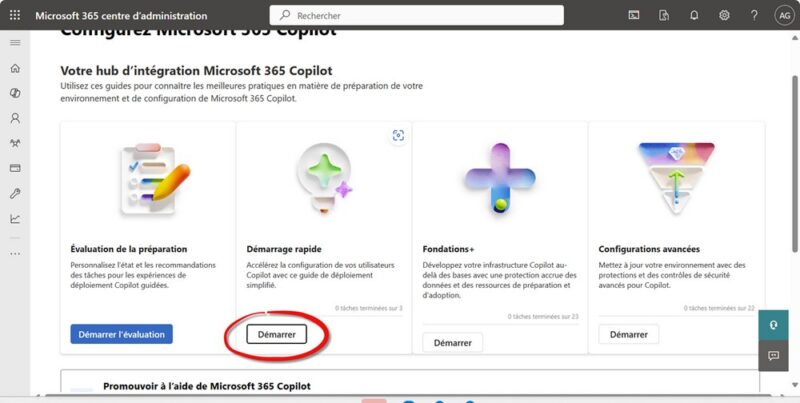Click Démarrer under Configurations avancées
This screenshot has width=800, height=403.
click(629, 334)
